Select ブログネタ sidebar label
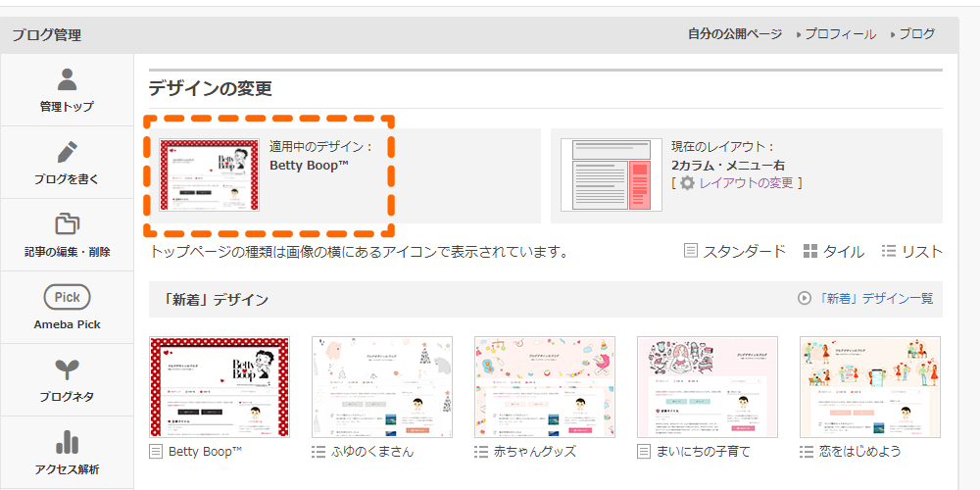Viewport: 980px width, 490px height. pyautogui.click(x=67, y=397)
